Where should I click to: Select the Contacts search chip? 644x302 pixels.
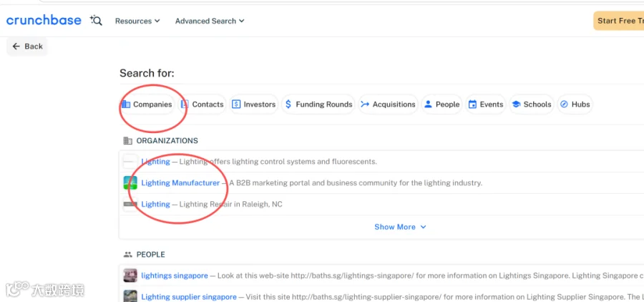203,104
